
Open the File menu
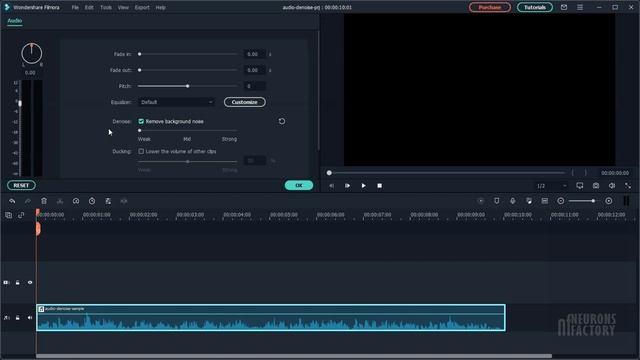pyautogui.click(x=75, y=7)
